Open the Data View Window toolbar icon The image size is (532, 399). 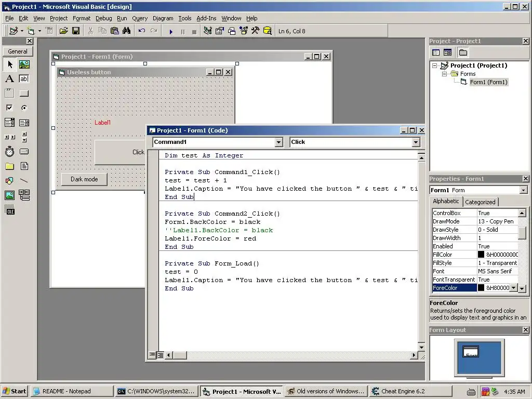pyautogui.click(x=268, y=31)
